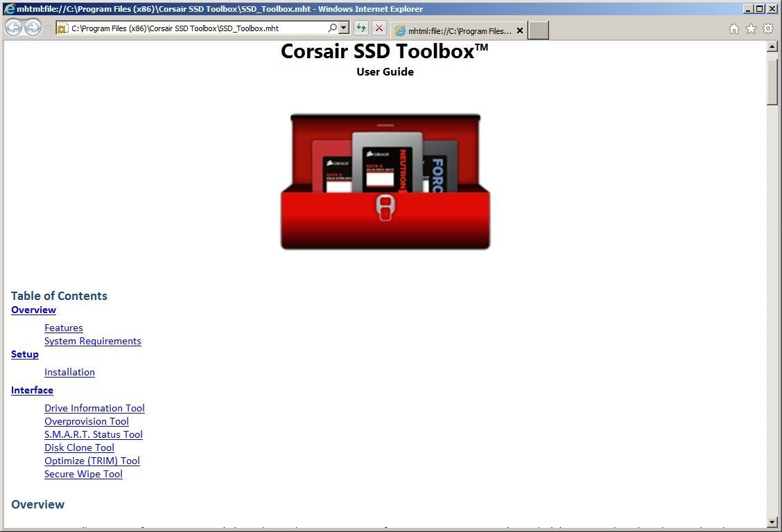Open Overprovision Tool link
This screenshot has width=782, height=532.
pyautogui.click(x=86, y=421)
